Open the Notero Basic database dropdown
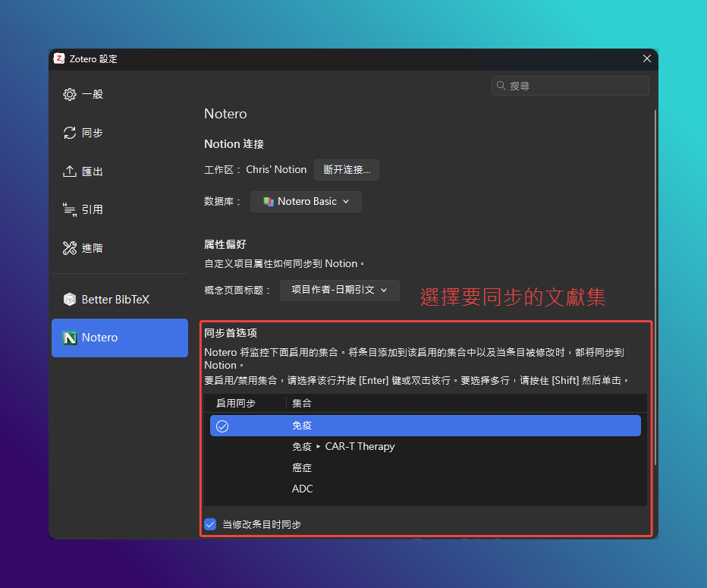 click(306, 202)
